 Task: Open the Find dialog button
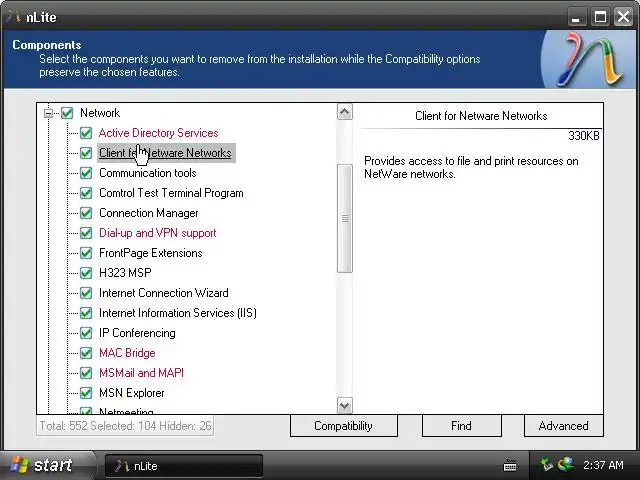pos(461,426)
